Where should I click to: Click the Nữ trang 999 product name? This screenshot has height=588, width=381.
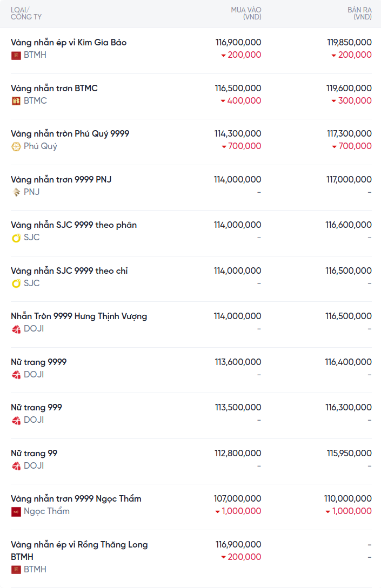(36, 407)
